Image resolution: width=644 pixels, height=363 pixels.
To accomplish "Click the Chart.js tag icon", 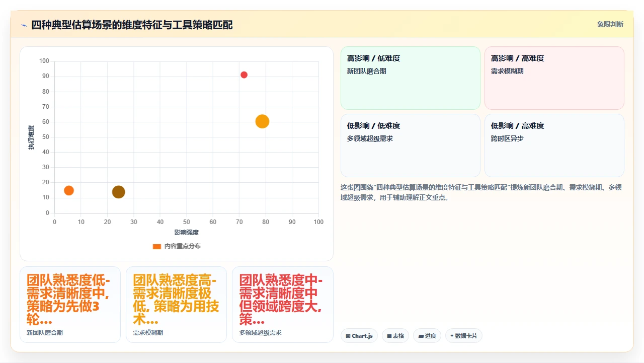I will coord(348,336).
